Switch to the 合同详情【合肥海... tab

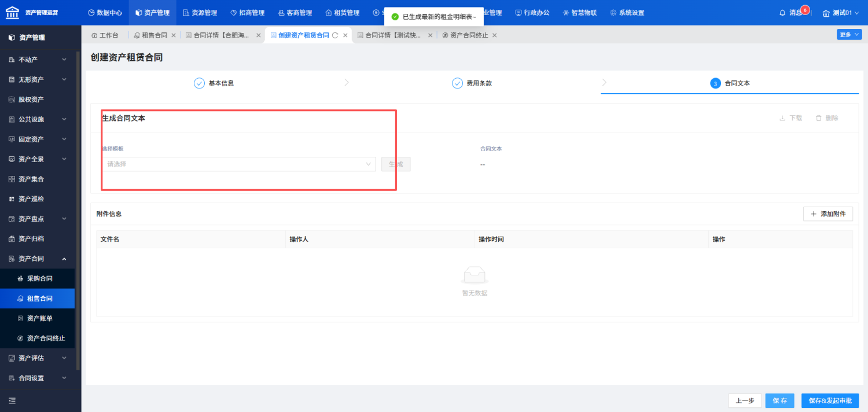(218, 35)
